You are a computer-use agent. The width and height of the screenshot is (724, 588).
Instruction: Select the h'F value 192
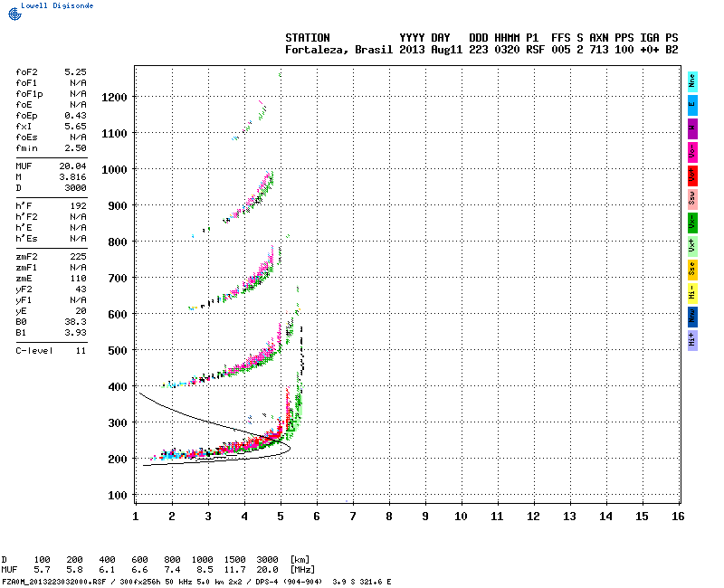79,206
